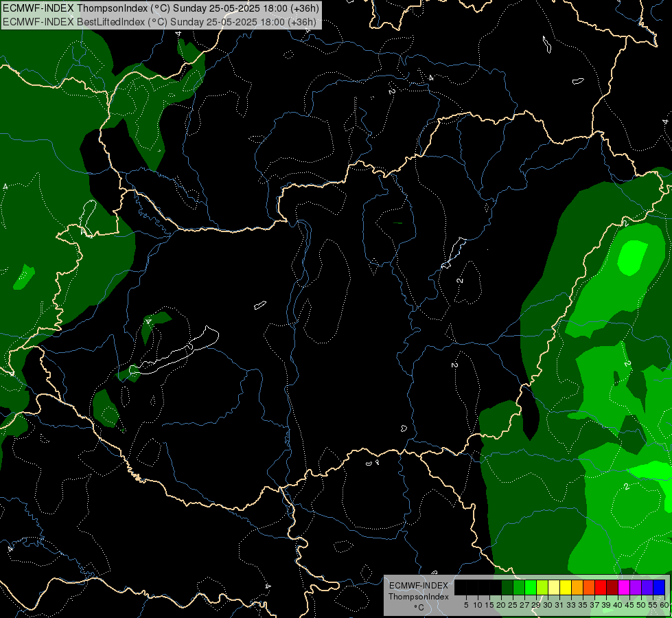Pick the lime 29–30 legend swatch
This screenshot has width=672, height=618.
542,588
